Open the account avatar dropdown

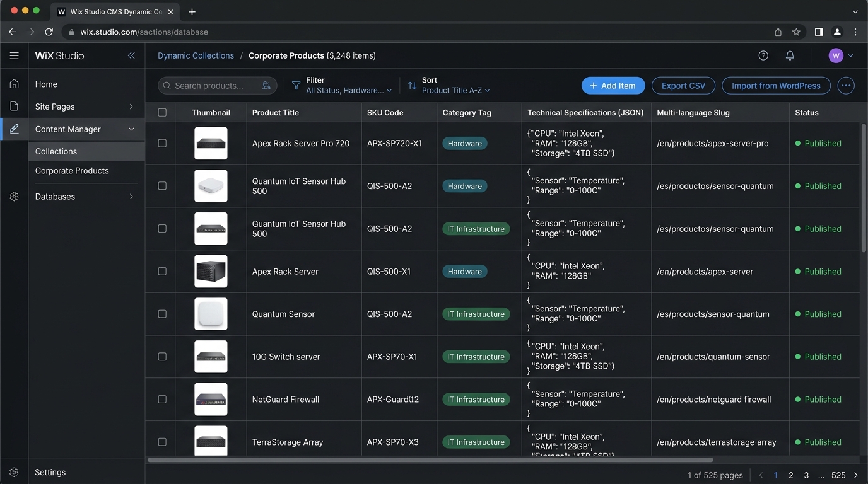coord(841,55)
